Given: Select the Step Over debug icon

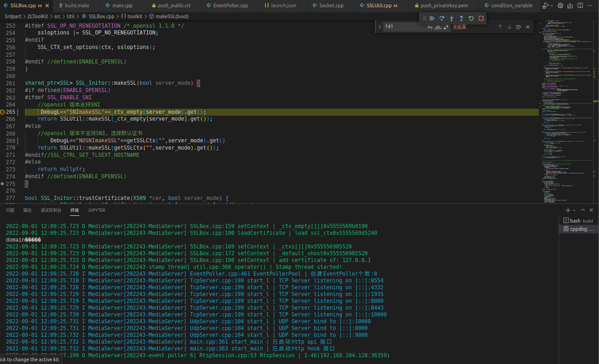Looking at the screenshot, I should [442, 18].
